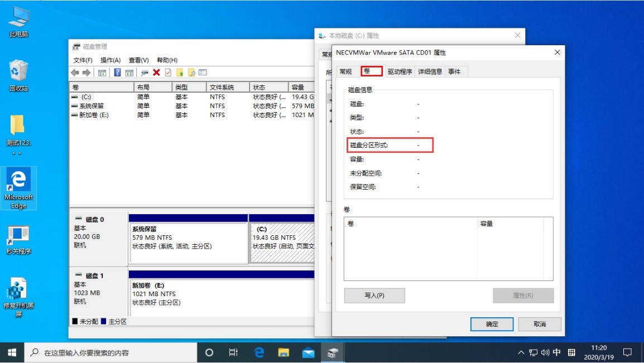Image resolution: width=644 pixels, height=363 pixels.
Task: Click the 布局 column header
Action: 153,88
